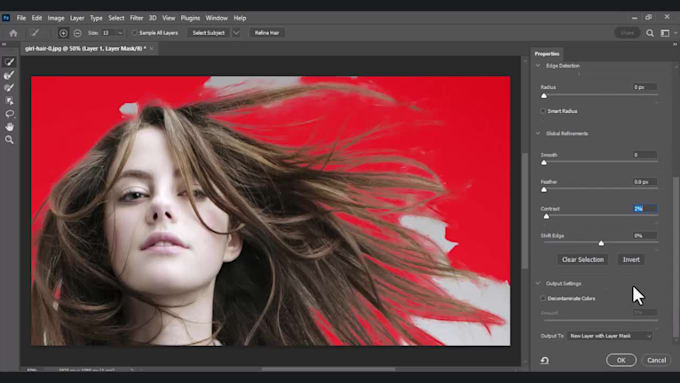
Task: Open the View menu
Action: [169, 18]
